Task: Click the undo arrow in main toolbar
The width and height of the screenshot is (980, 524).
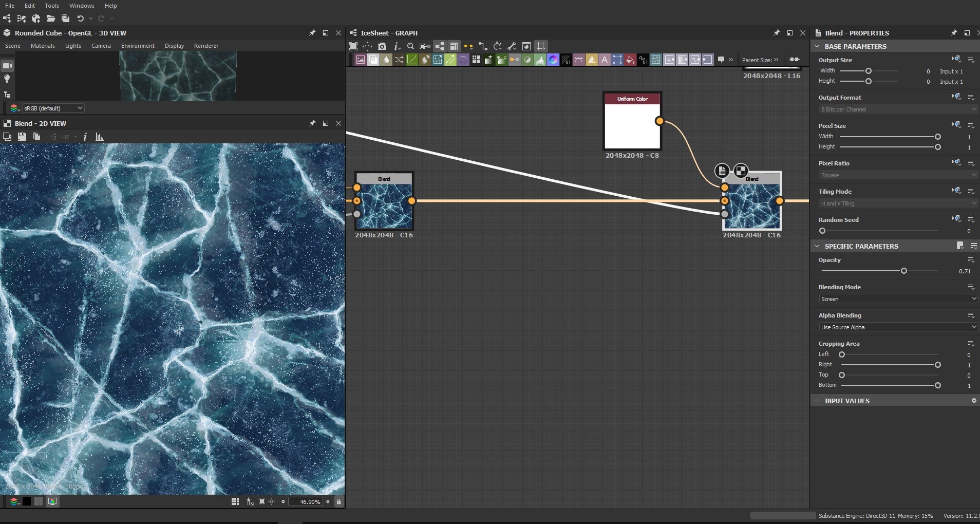Action: (80, 18)
